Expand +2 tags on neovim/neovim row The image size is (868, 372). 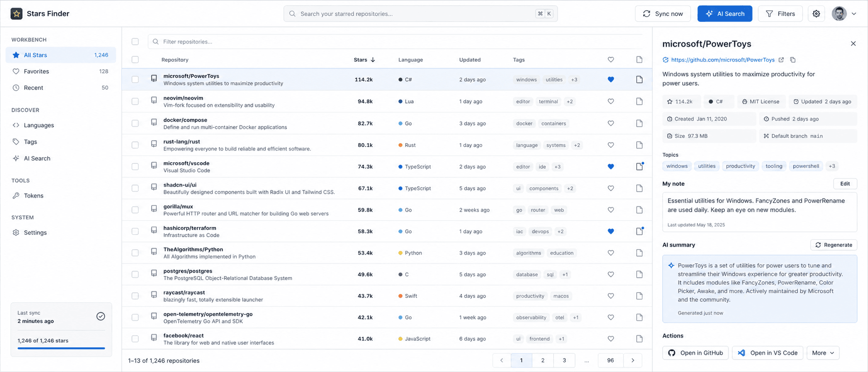pyautogui.click(x=570, y=101)
